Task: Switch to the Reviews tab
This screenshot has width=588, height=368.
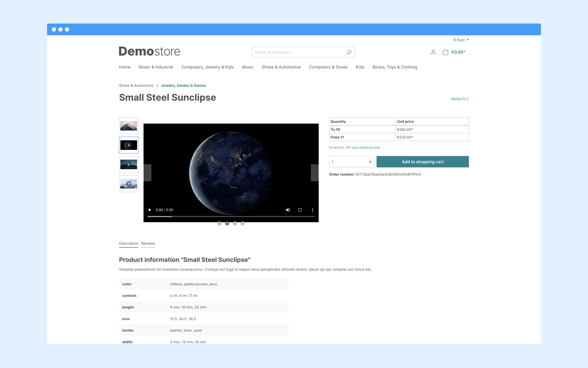Action: (148, 243)
